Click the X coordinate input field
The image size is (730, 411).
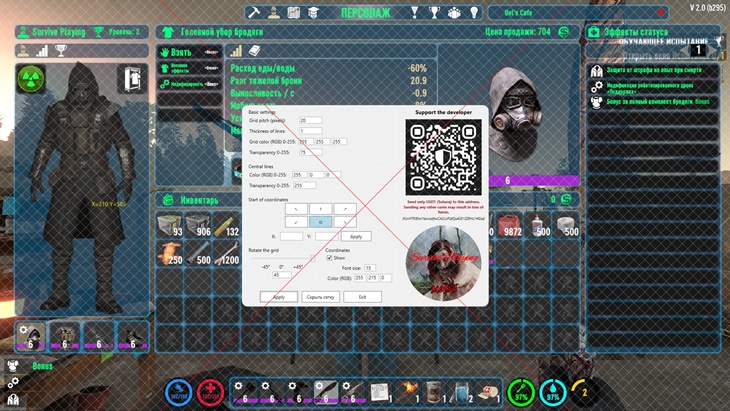pos(291,236)
